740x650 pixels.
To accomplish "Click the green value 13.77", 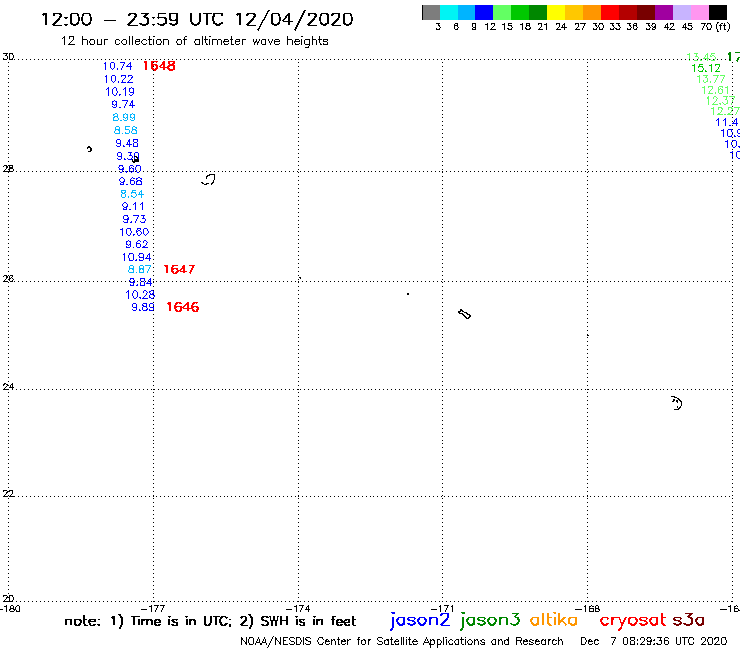I will [x=711, y=79].
